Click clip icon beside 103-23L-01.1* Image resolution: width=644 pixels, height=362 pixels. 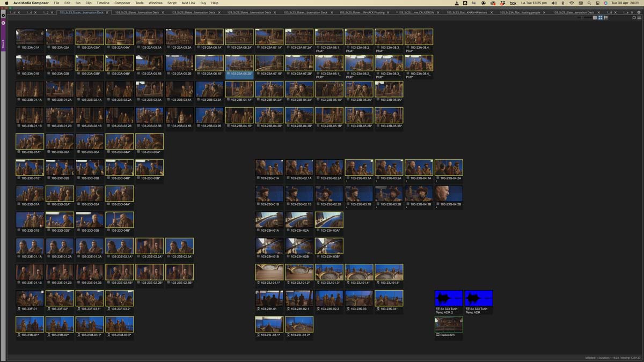click(x=259, y=335)
